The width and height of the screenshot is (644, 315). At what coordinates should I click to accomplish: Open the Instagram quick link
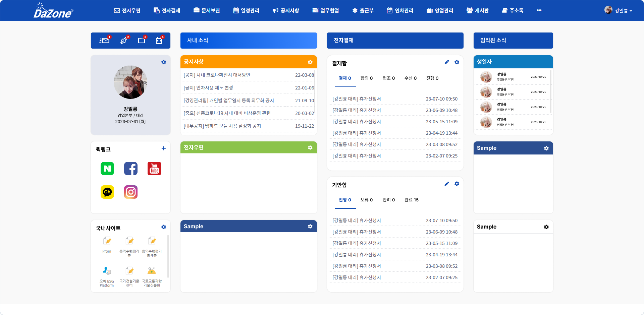(x=131, y=192)
